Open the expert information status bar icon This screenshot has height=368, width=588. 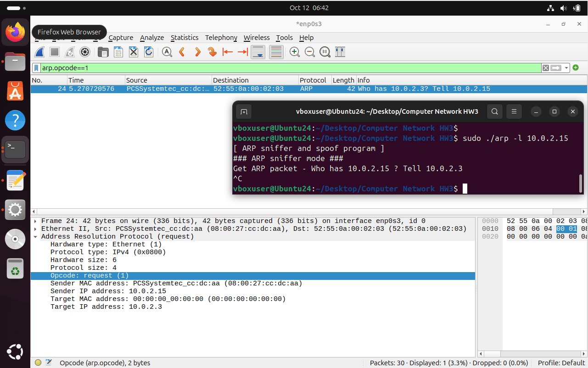coord(38,363)
